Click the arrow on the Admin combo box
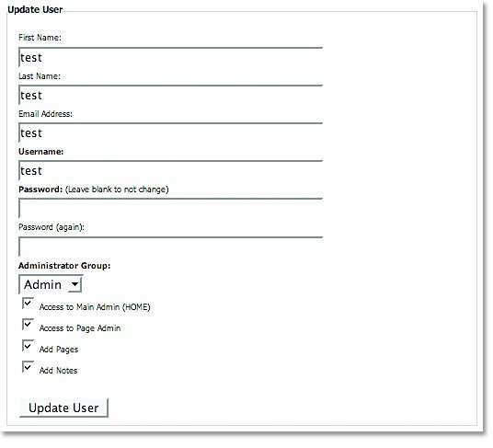 click(75, 284)
